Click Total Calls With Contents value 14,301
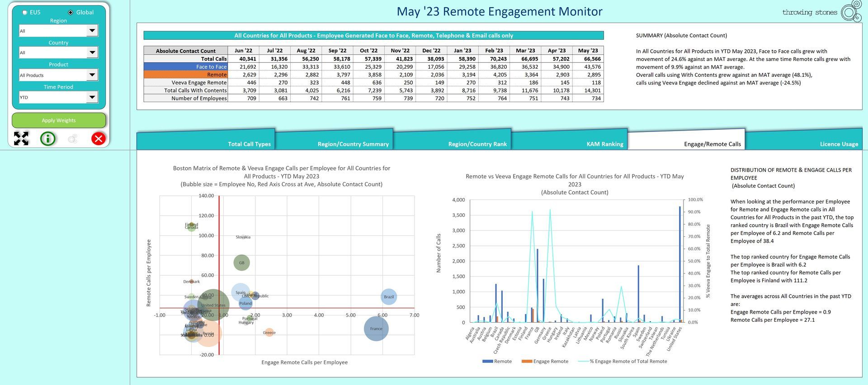 point(592,90)
